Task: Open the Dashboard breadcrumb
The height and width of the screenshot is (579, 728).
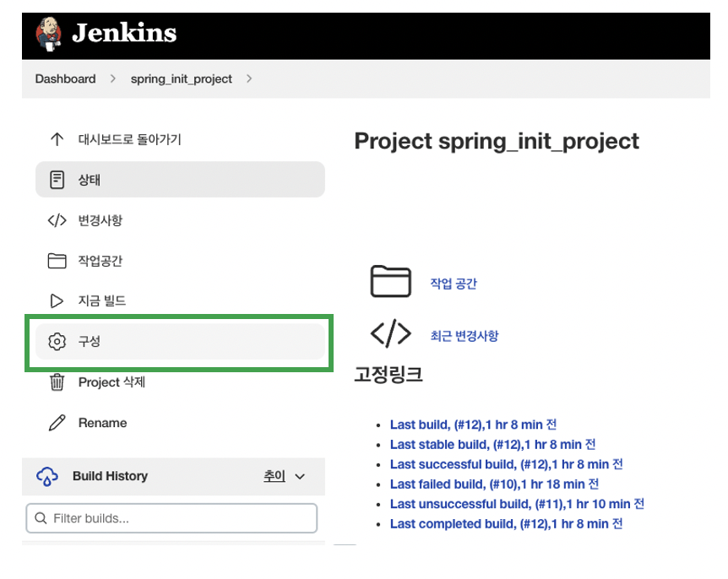Action: tap(66, 78)
